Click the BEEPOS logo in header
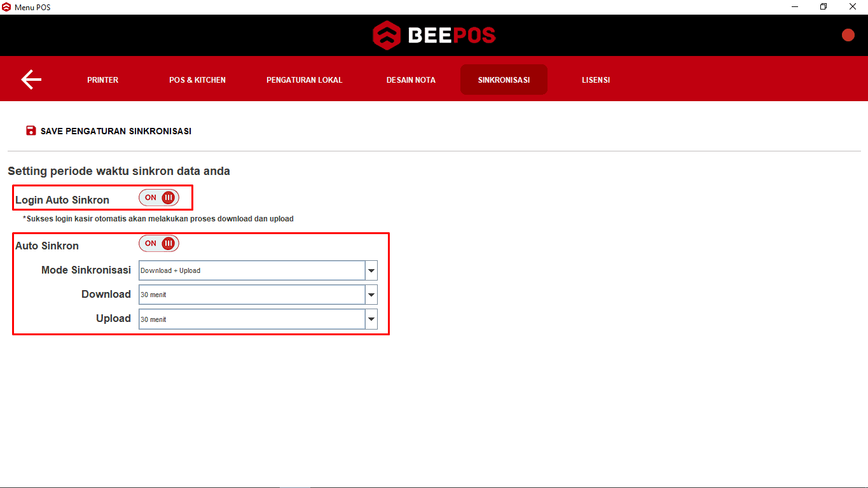The height and width of the screenshot is (488, 868). 434,35
